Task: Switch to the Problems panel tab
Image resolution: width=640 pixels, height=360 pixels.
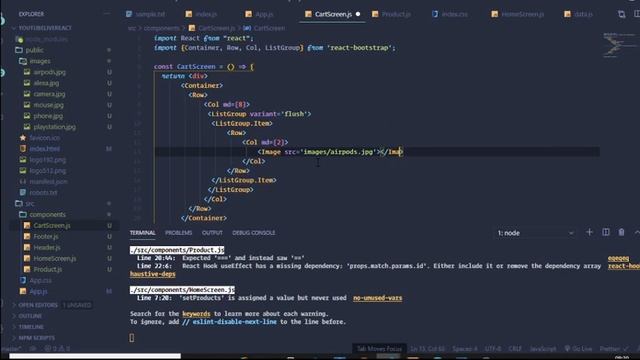Action: [x=178, y=233]
